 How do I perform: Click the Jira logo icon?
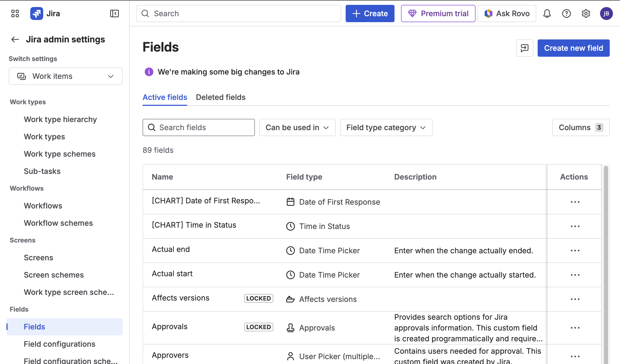(37, 13)
